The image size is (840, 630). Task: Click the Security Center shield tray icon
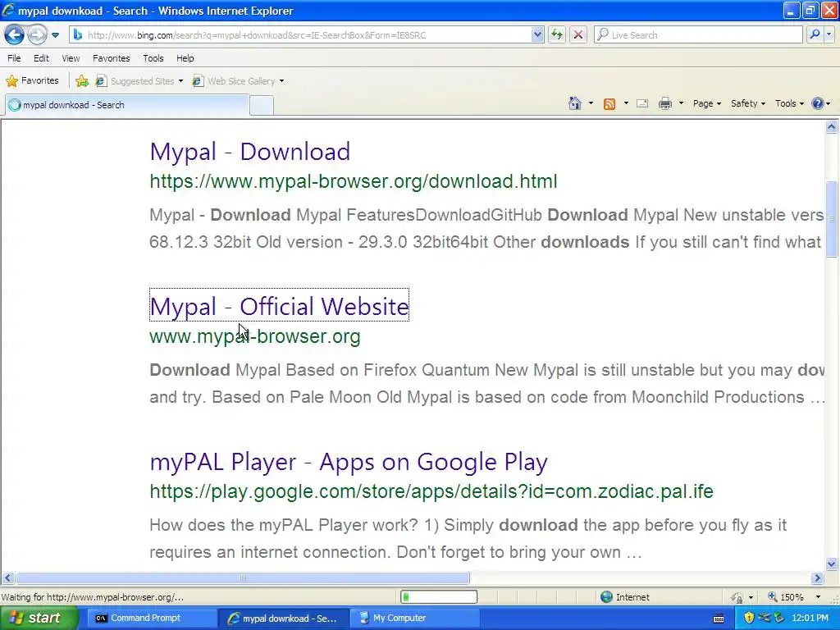click(x=748, y=619)
